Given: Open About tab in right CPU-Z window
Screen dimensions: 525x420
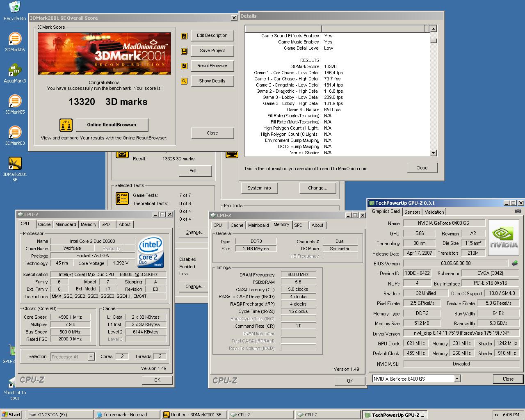Looking at the screenshot, I should 317,225.
